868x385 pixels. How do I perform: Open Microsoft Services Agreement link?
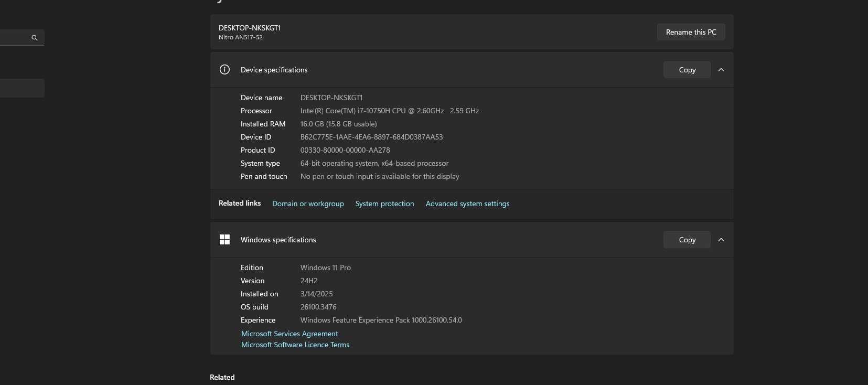point(290,334)
